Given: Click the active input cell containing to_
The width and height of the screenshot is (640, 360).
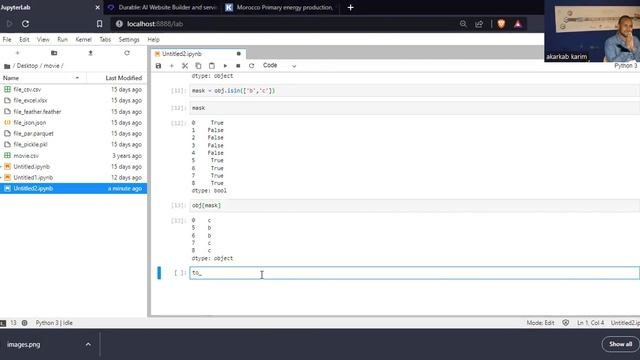Looking at the screenshot, I should pyautogui.click(x=414, y=273).
